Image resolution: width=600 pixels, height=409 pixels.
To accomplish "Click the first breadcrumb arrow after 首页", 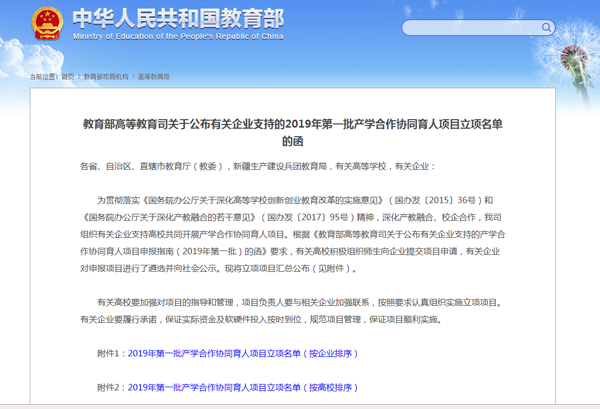I will 79,76.
